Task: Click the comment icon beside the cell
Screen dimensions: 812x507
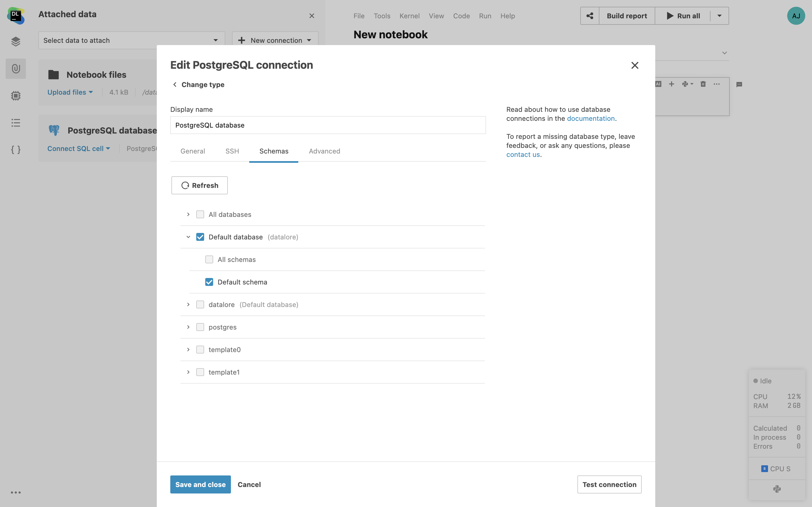Action: [x=739, y=84]
